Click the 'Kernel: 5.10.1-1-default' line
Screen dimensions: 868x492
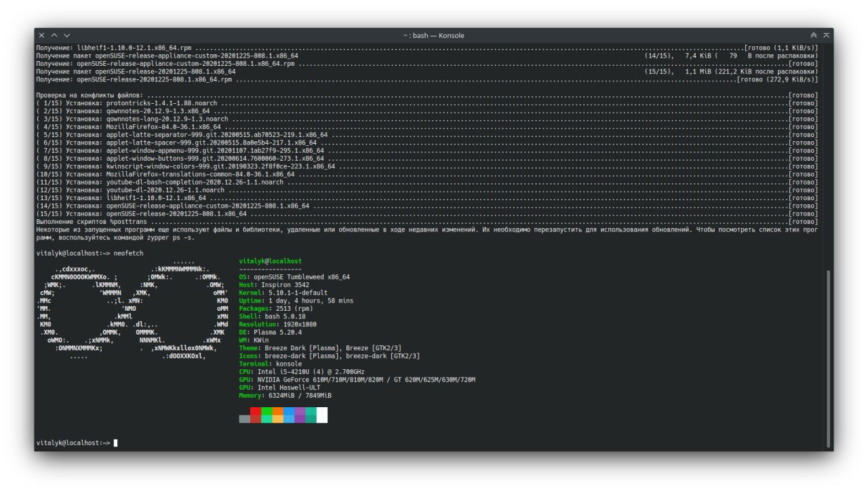pos(283,292)
